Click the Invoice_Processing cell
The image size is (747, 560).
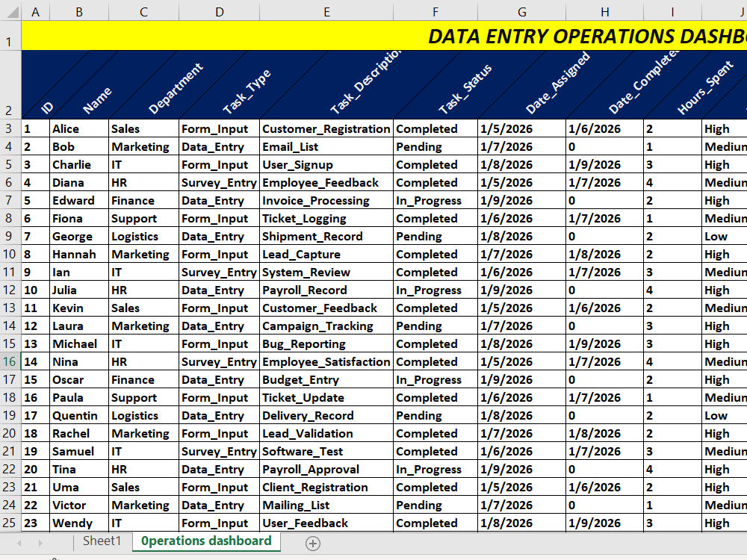click(x=326, y=200)
